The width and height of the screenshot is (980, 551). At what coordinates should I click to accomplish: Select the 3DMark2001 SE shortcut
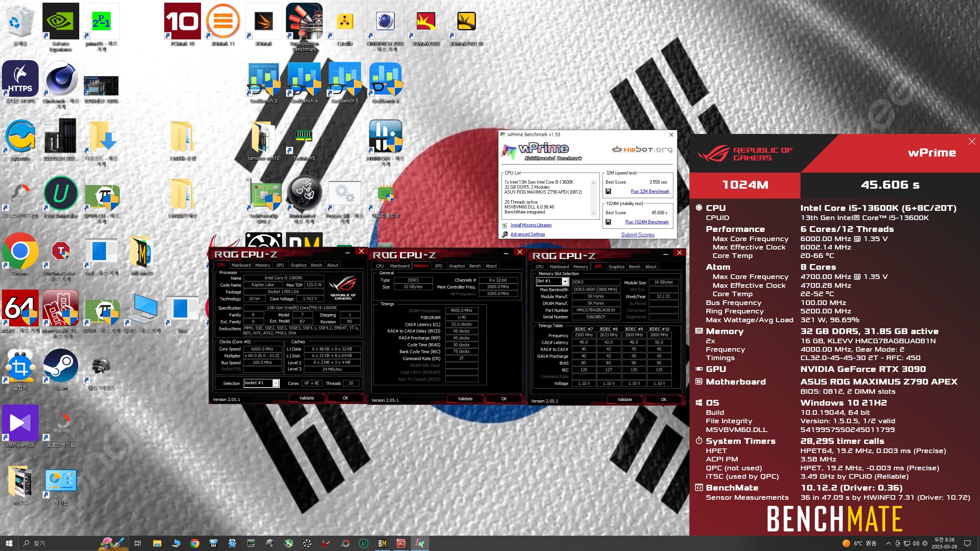tap(466, 24)
